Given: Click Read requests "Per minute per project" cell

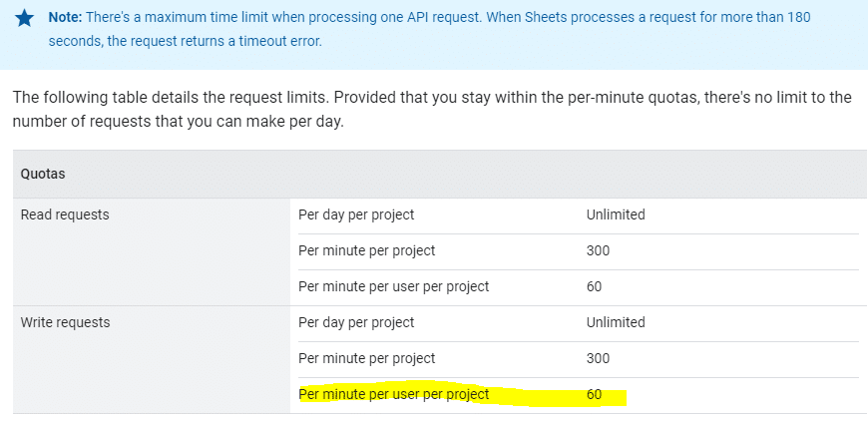Looking at the screenshot, I should click(x=366, y=250).
